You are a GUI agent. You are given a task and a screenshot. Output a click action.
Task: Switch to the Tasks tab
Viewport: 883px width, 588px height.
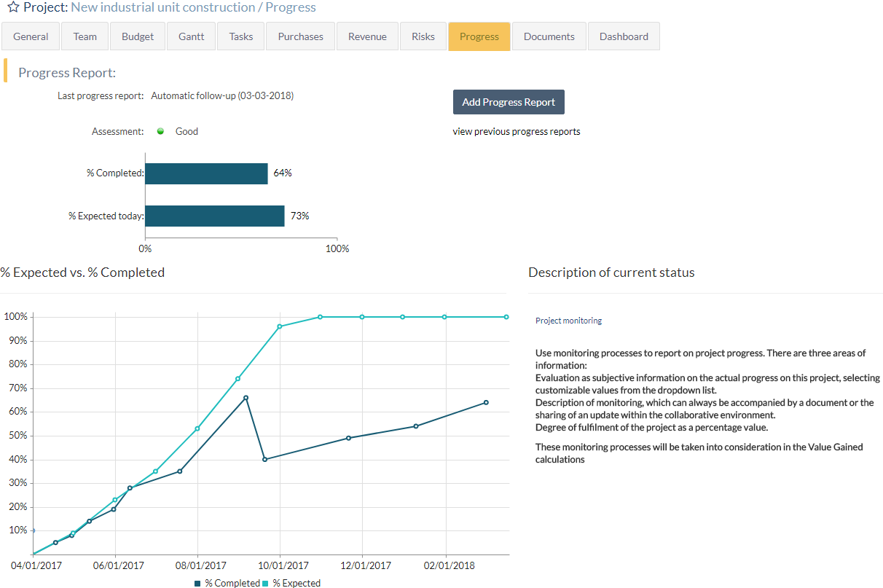point(240,36)
